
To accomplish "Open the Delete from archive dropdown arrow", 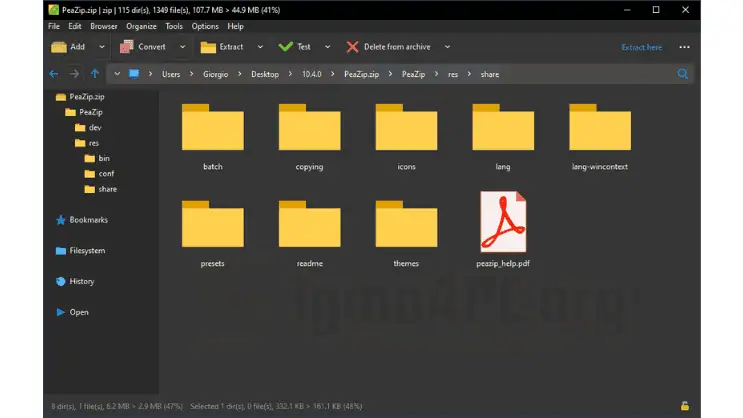I will (x=447, y=47).
